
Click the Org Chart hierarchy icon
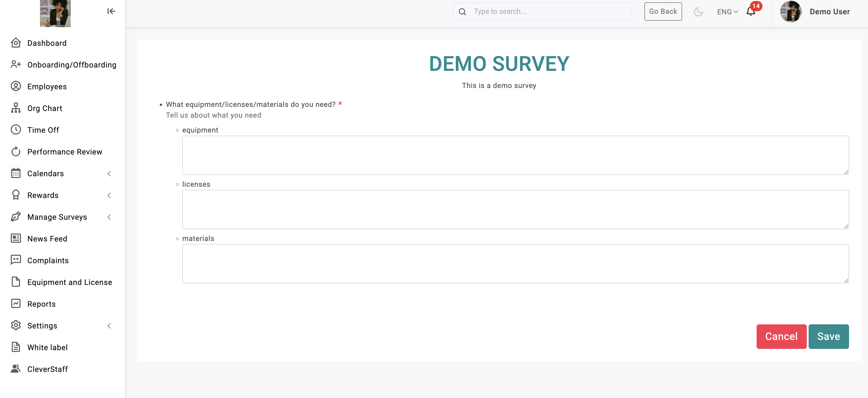click(x=16, y=108)
